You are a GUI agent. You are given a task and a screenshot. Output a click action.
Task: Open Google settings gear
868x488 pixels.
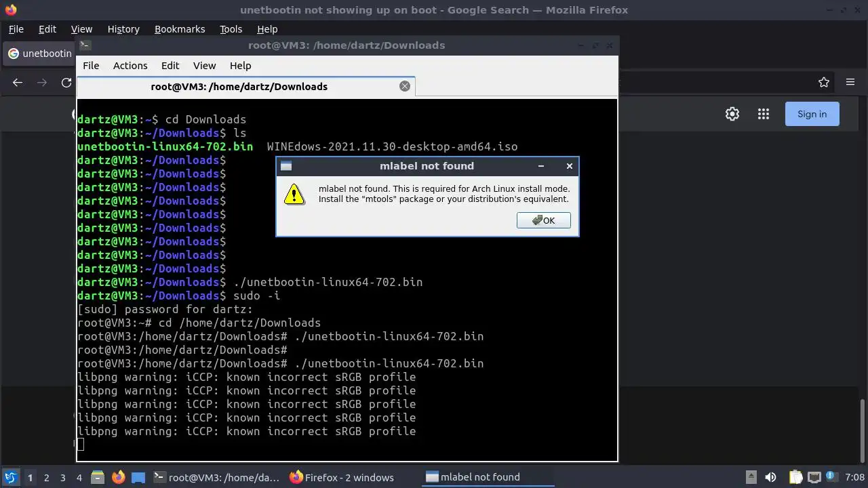(732, 114)
